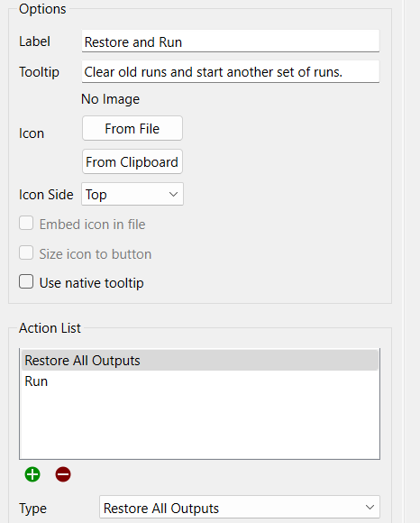Click into the Tooltip text field

(x=231, y=72)
